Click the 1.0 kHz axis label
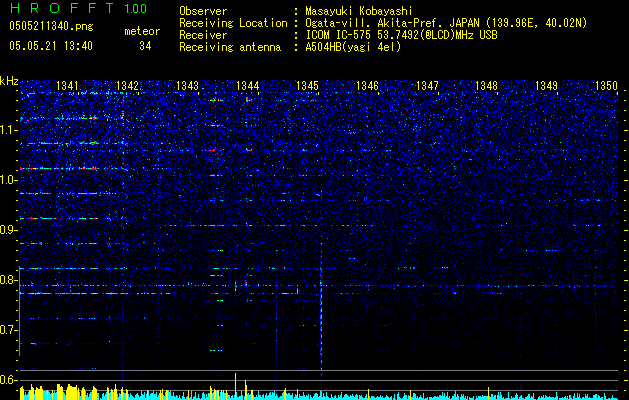This screenshot has height=400, width=629. coord(9,180)
